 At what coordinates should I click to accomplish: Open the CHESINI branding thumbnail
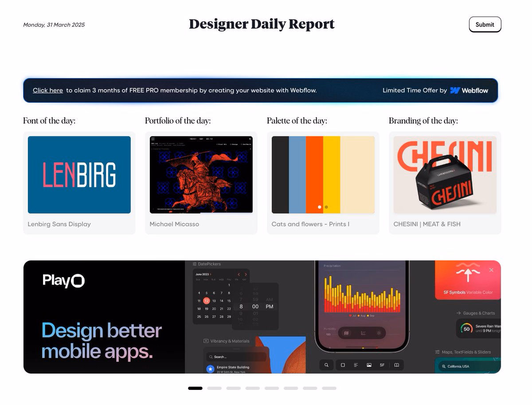pyautogui.click(x=445, y=175)
